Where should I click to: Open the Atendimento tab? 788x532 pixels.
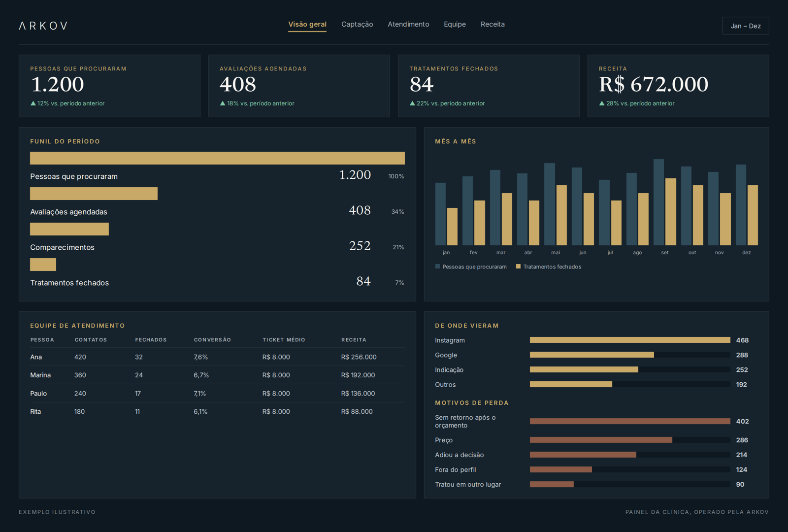(408, 25)
